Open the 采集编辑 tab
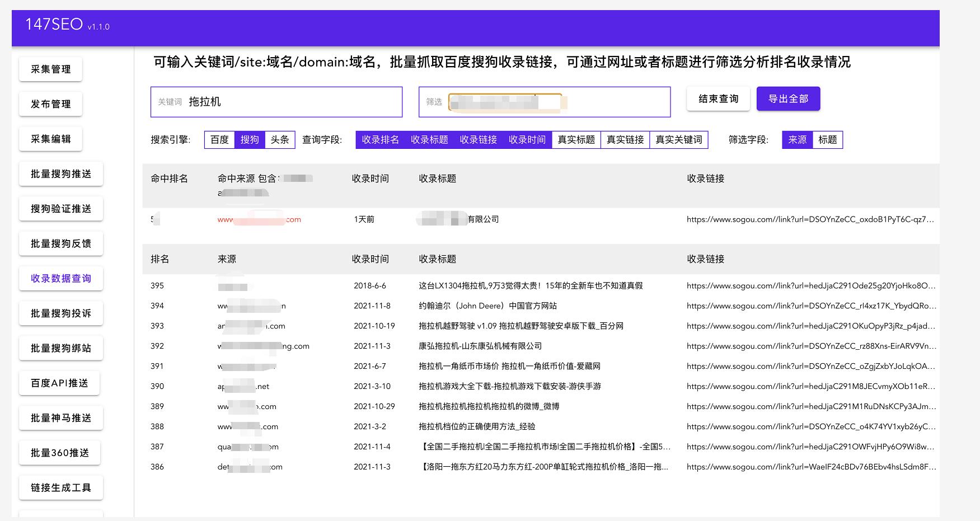Image resolution: width=980 pixels, height=521 pixels. click(x=50, y=138)
